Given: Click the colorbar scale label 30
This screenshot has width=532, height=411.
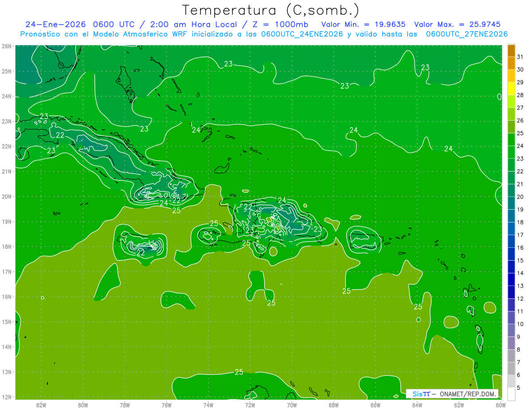Looking at the screenshot, I should (520, 70).
